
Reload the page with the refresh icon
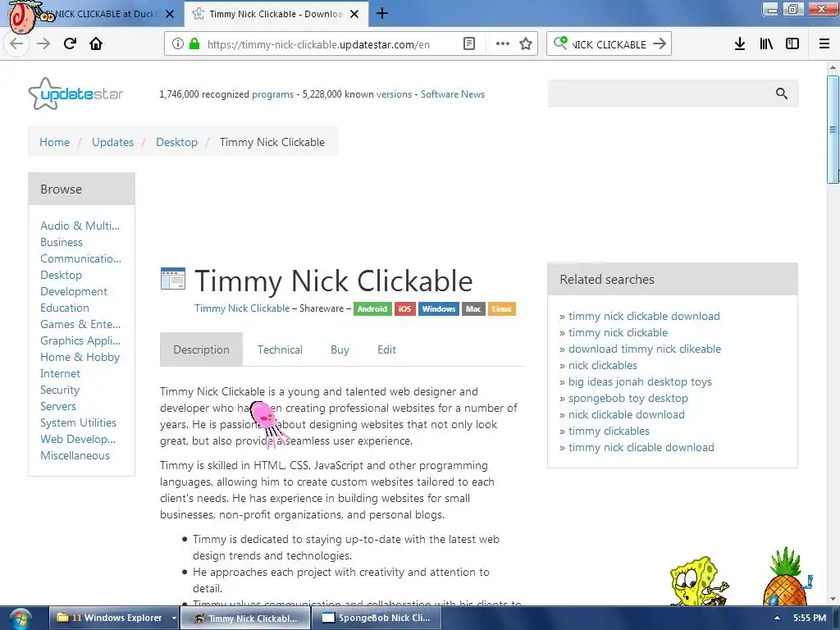pyautogui.click(x=70, y=43)
